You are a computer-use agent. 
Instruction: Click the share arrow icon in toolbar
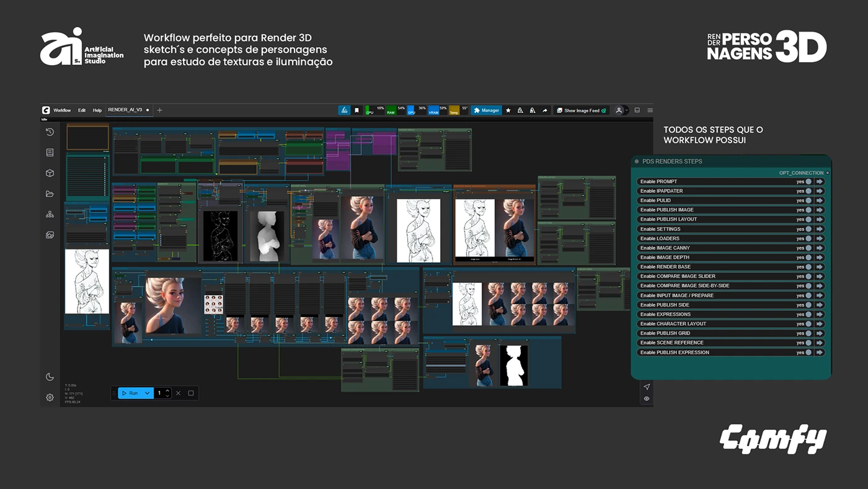pos(545,110)
